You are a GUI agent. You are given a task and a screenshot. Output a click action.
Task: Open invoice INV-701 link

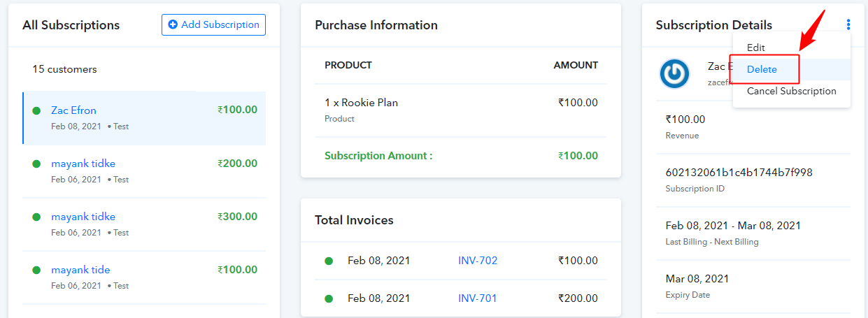(x=478, y=298)
